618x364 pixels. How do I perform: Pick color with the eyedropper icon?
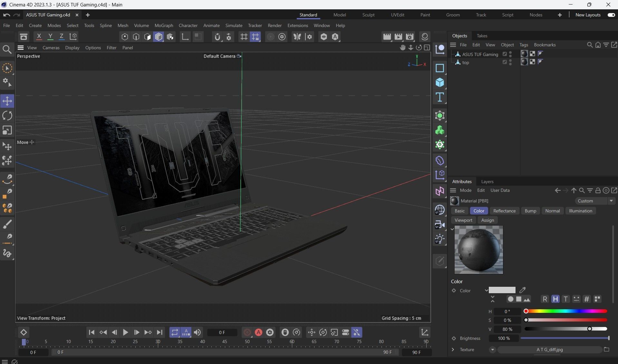[523, 290]
